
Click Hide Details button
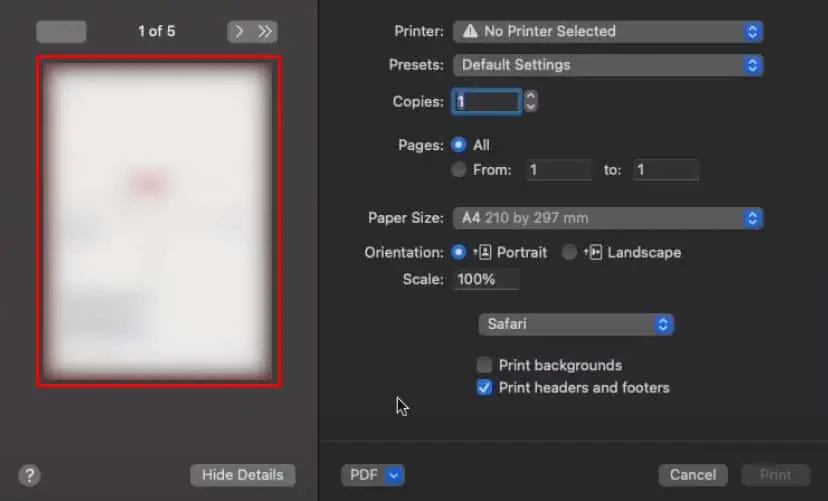(x=242, y=475)
